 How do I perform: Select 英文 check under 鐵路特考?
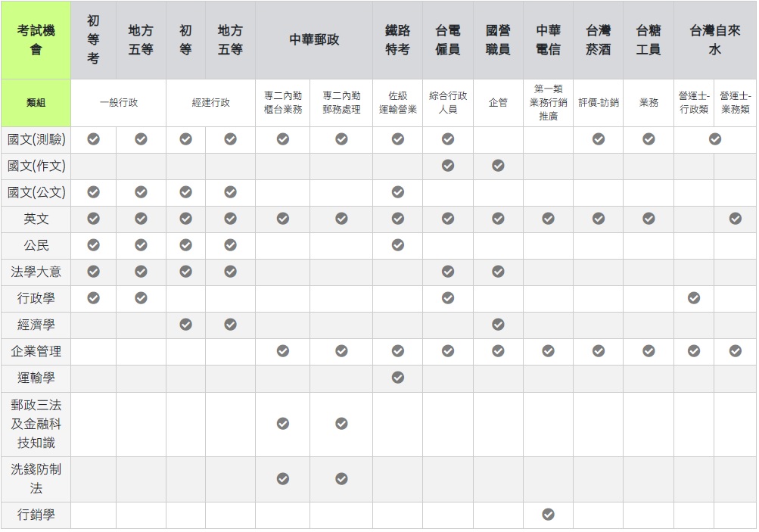398,218
